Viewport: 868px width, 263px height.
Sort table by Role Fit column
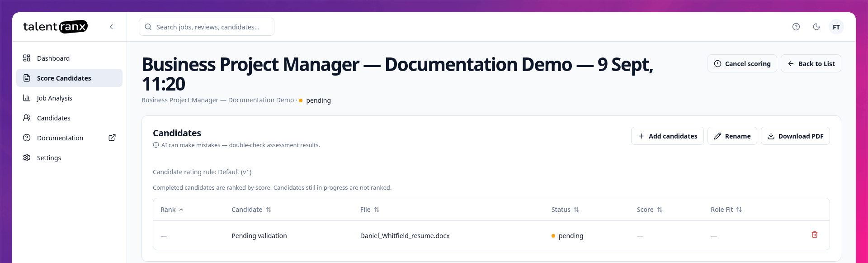[726, 210]
